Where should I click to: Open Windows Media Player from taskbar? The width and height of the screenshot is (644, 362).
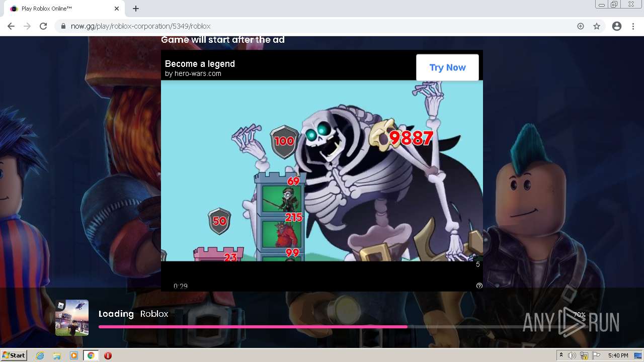point(74,355)
